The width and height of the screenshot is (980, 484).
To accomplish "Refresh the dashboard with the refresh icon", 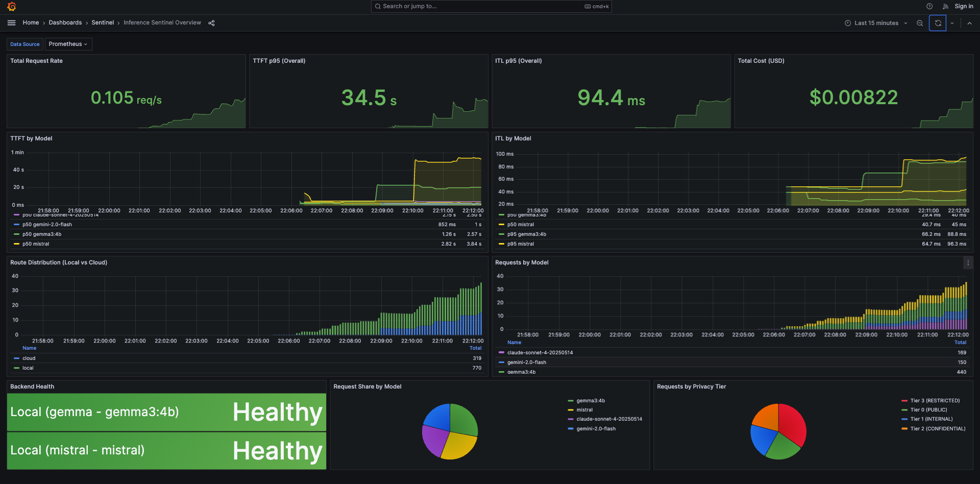I will click(x=938, y=23).
